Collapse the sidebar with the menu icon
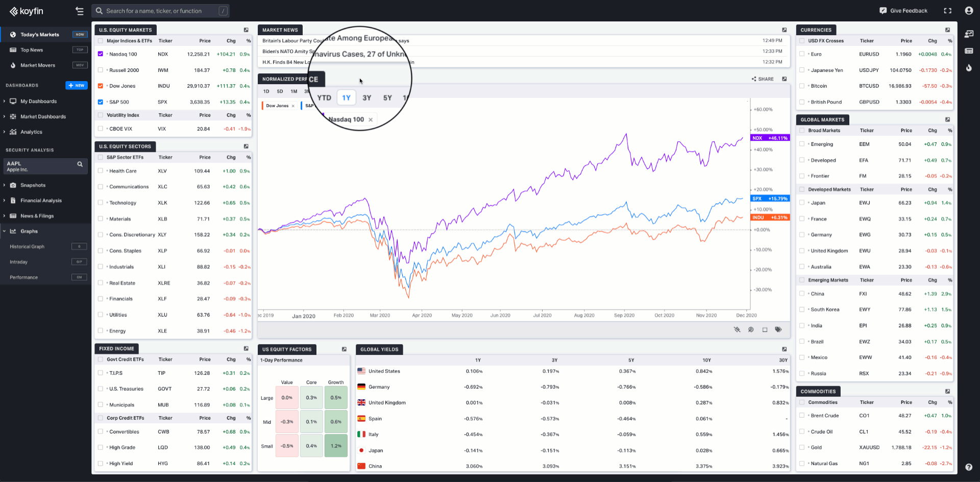This screenshot has height=482, width=980. (79, 11)
